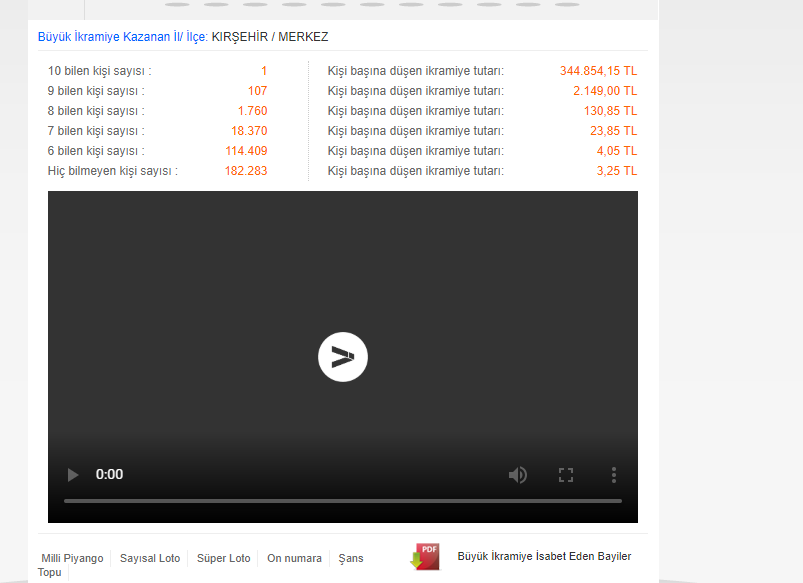Open the Sayısal Loto link
803x583 pixels.
click(x=150, y=558)
